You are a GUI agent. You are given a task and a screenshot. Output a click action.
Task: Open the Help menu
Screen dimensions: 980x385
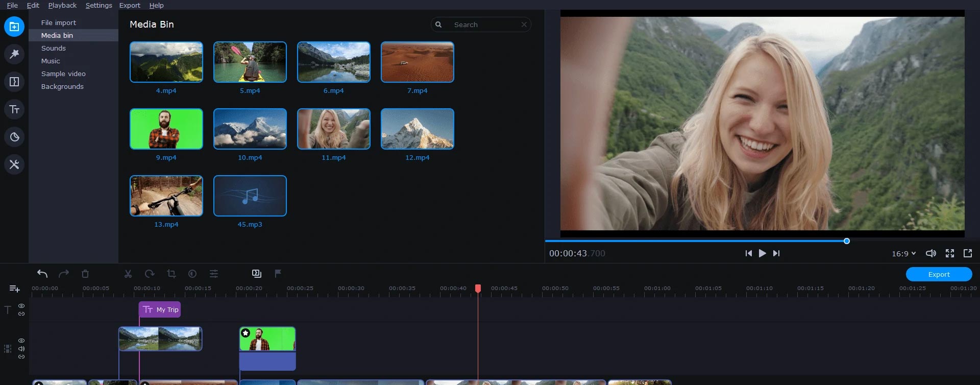point(156,5)
